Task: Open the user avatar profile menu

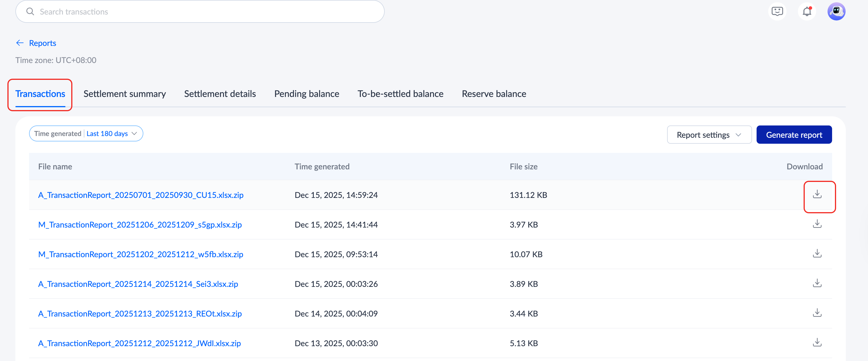Action: pyautogui.click(x=836, y=11)
